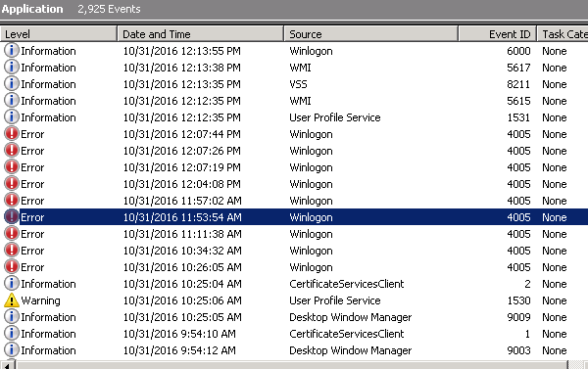Image resolution: width=588 pixels, height=369 pixels.
Task: Select User Profile Service for event 1530
Action: (335, 300)
